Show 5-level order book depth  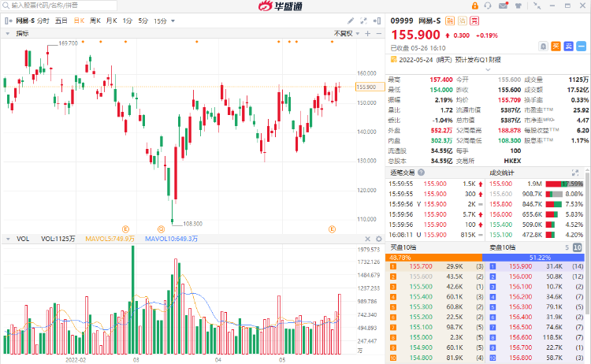(x=567, y=247)
